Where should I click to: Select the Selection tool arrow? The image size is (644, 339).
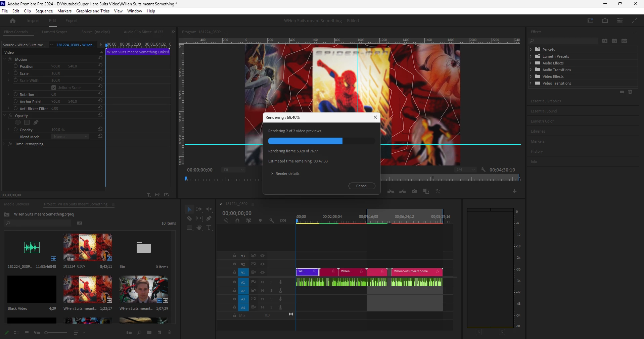(x=189, y=209)
